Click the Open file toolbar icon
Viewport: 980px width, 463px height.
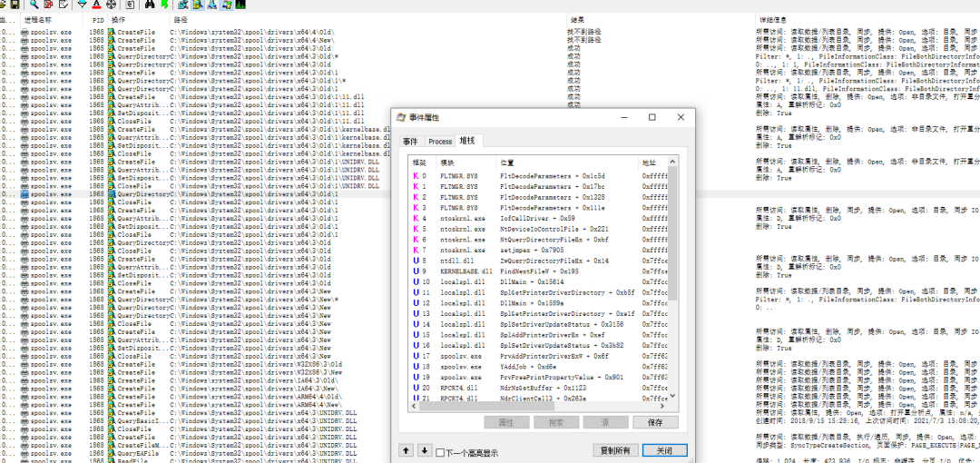pos(3,5)
